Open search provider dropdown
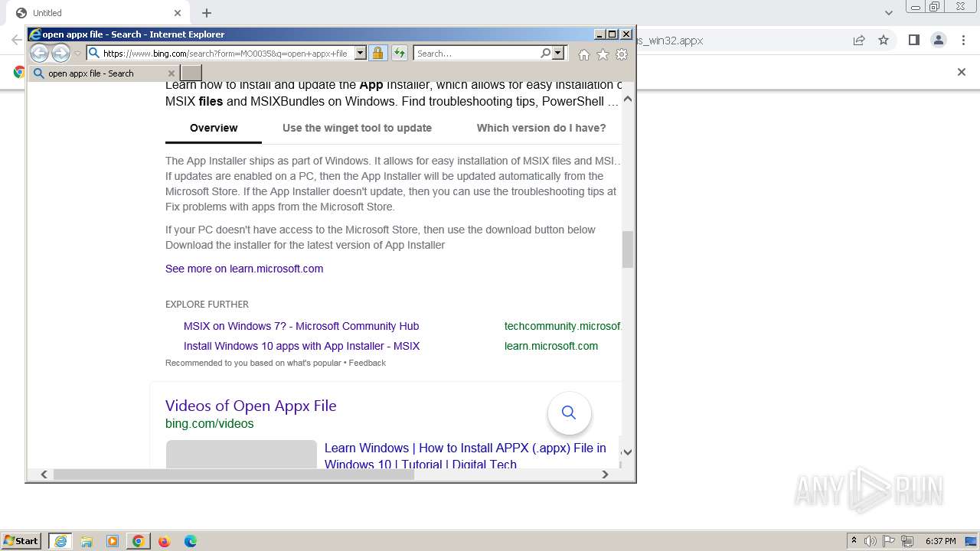This screenshot has height=551, width=980. [558, 53]
